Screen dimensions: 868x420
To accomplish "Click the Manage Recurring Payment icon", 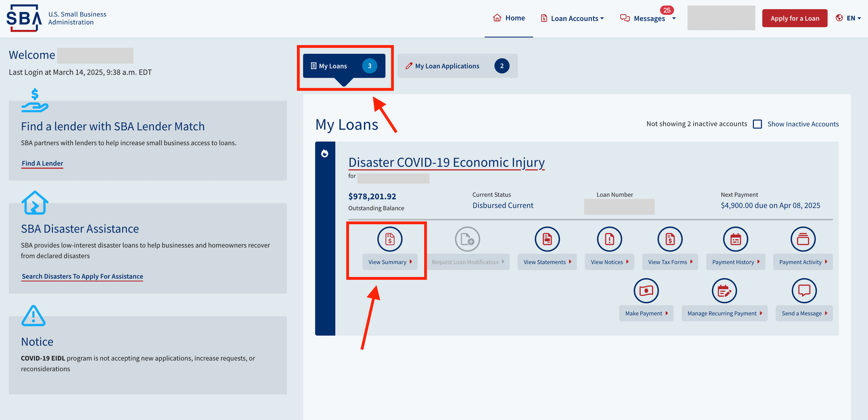I will pos(724,291).
